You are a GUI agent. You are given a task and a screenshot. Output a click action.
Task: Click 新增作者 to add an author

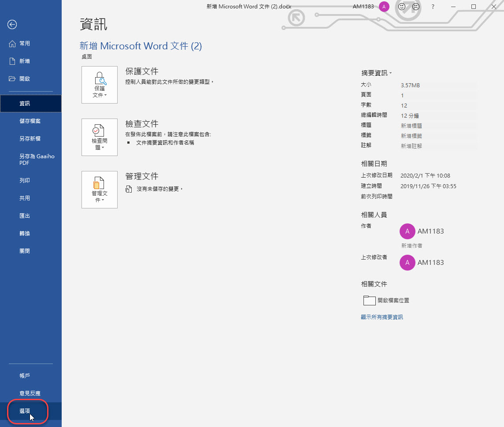pyautogui.click(x=412, y=245)
